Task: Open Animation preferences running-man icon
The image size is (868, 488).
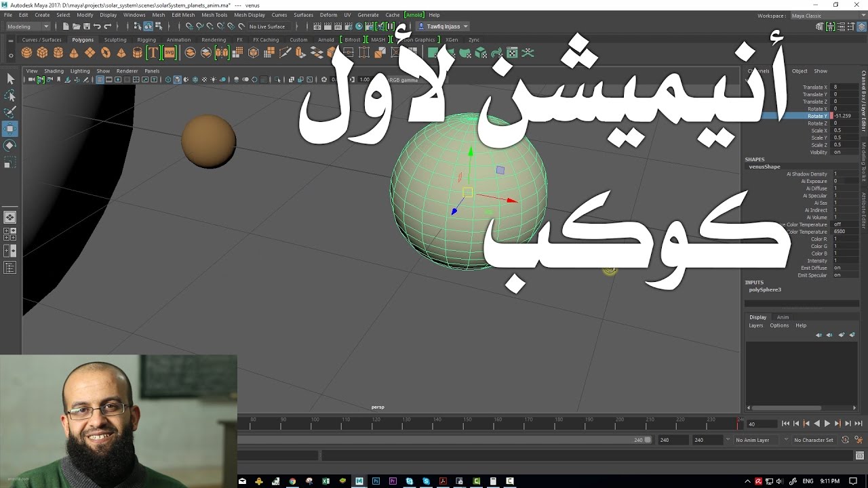Action: coord(859,440)
